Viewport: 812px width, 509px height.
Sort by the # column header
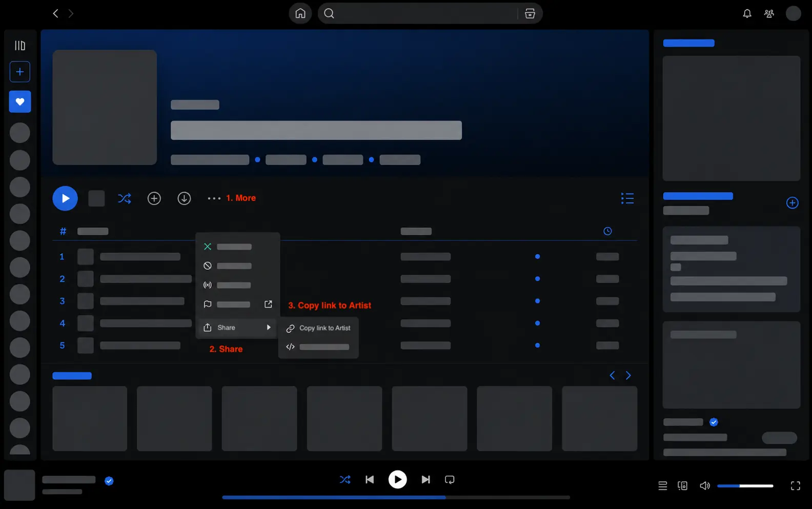pos(63,231)
